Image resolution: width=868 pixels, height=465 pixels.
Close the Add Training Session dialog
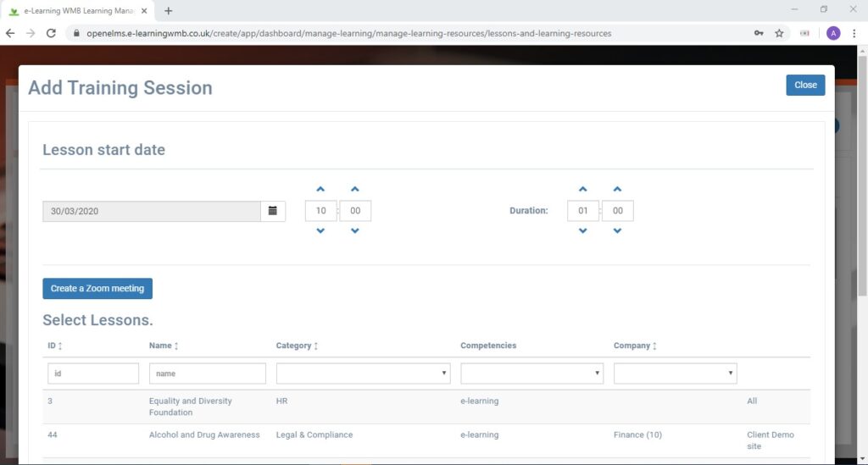pyautogui.click(x=805, y=86)
